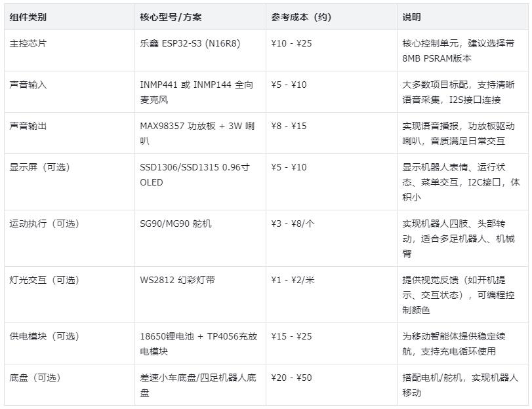This screenshot has width=532, height=409.
Task: Click the 说明 column header
Action: click(462, 17)
